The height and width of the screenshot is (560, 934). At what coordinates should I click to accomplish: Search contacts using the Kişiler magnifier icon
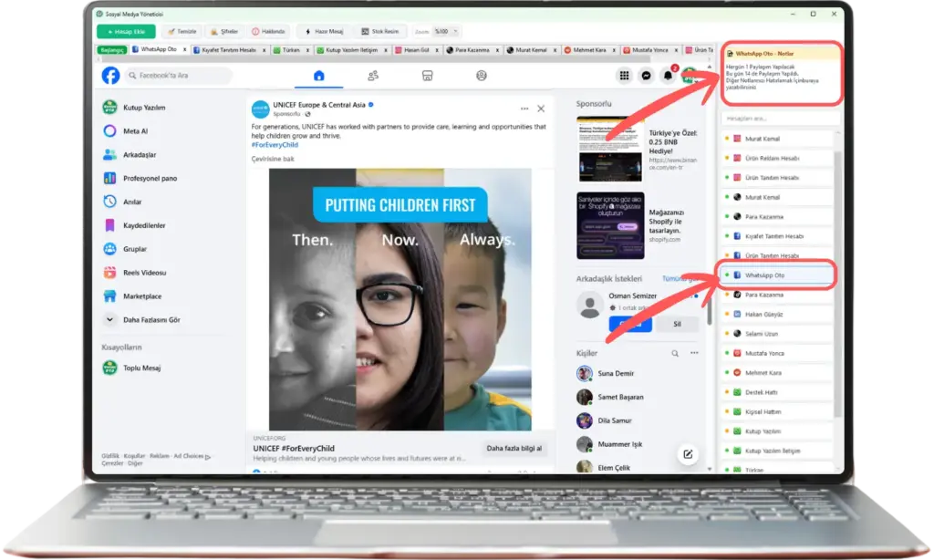675,353
